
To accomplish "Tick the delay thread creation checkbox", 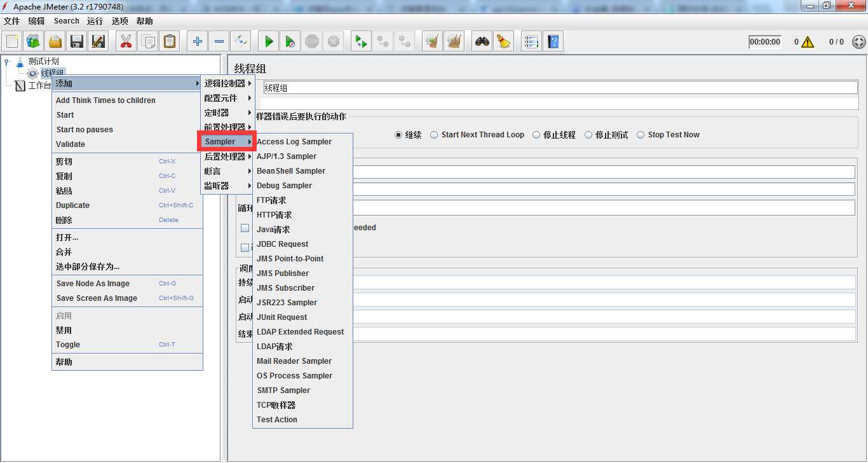I will tap(245, 228).
